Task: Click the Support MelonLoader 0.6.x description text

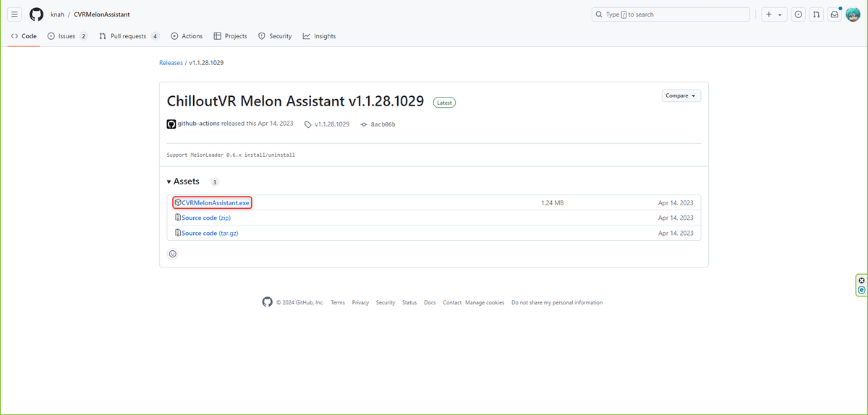Action: (x=231, y=155)
